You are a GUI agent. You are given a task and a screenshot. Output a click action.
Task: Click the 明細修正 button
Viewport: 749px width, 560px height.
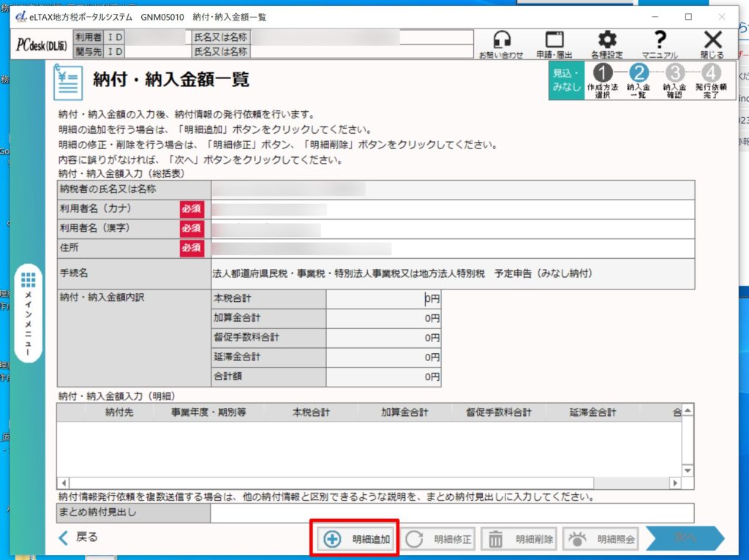439,540
